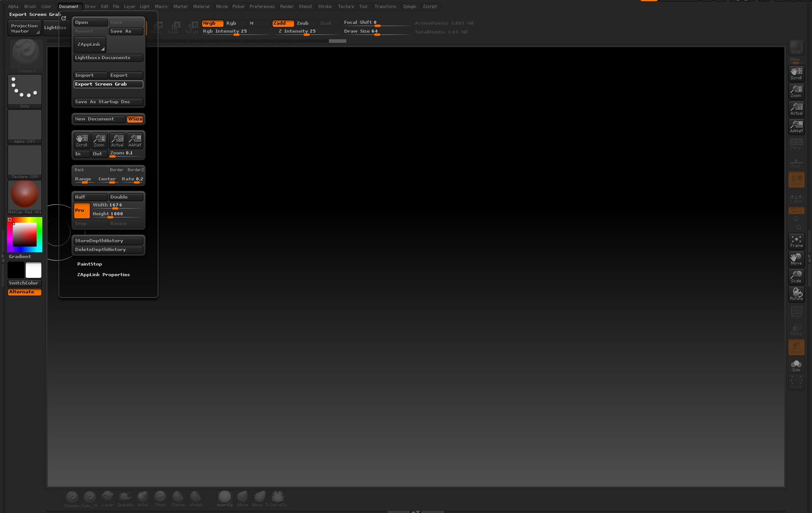Screen dimensions: 812x513
Task: Open the ZAppLink button in the Document palette
Action: [x=90, y=45]
